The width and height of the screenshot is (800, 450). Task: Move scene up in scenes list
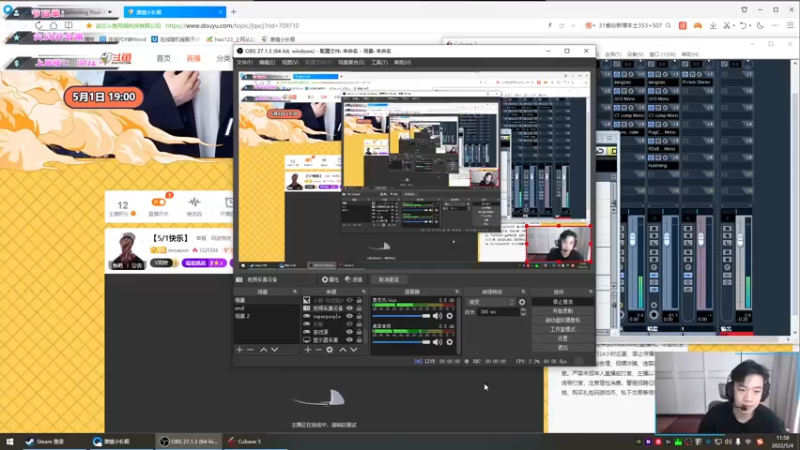tap(263, 349)
